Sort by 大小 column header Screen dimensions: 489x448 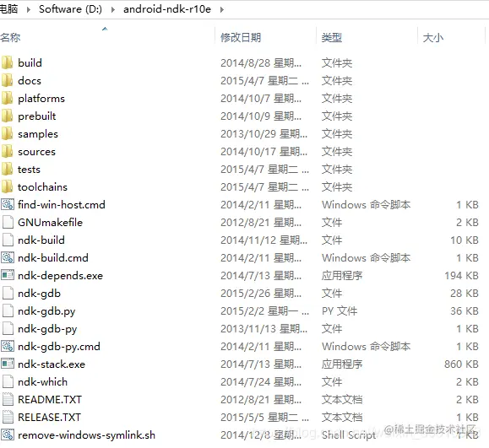coord(433,38)
